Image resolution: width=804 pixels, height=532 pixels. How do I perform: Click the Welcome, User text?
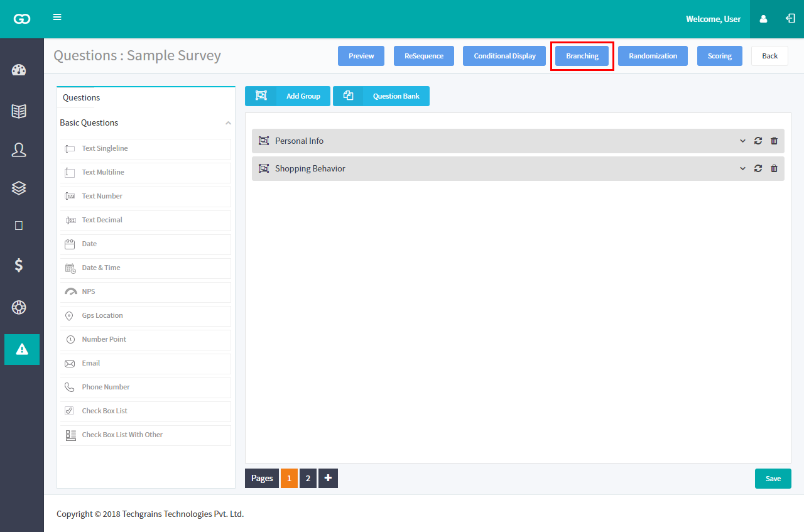714,19
